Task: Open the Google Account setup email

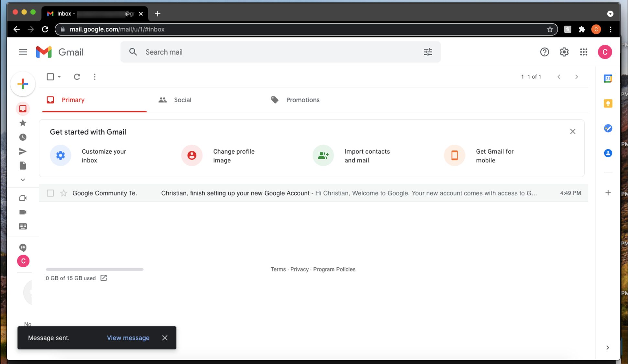Action: tap(313, 193)
